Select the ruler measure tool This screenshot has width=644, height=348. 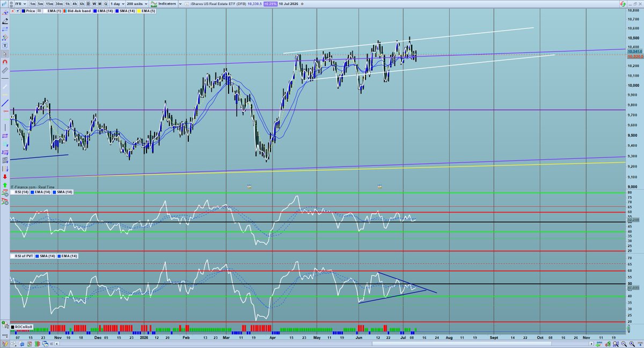(5, 70)
